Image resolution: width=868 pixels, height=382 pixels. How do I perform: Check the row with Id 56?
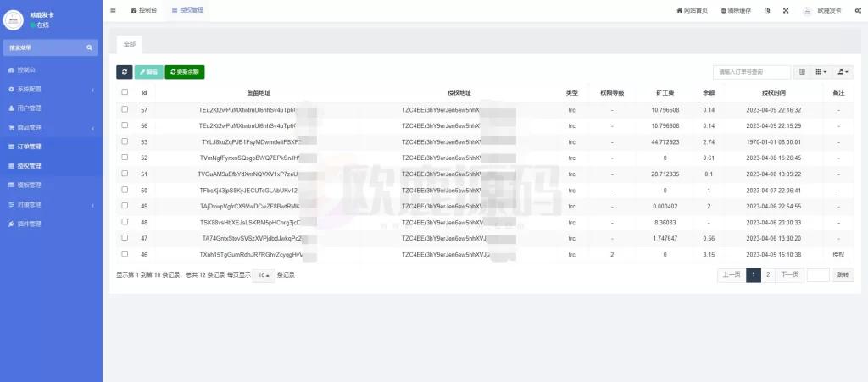125,125
